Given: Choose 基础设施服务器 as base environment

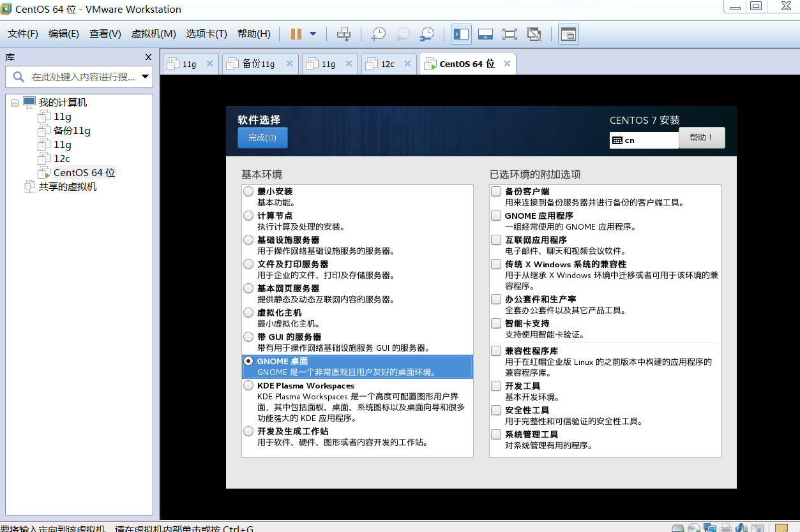Looking at the screenshot, I should click(x=248, y=240).
